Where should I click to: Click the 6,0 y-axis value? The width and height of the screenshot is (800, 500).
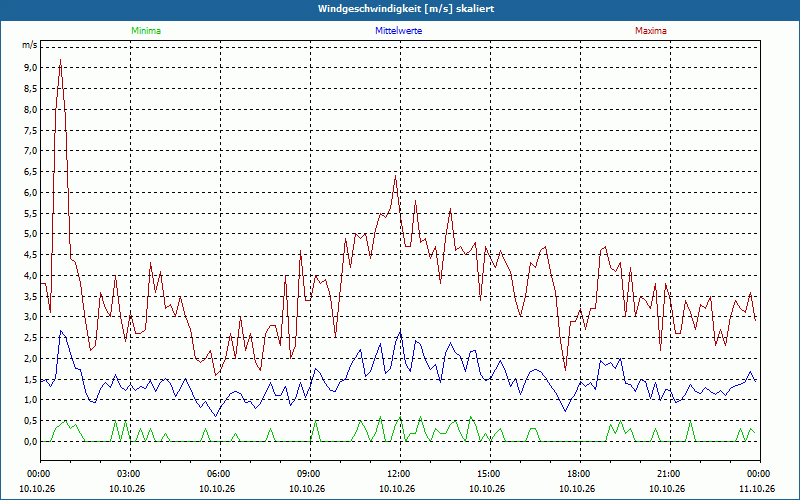tap(30, 192)
